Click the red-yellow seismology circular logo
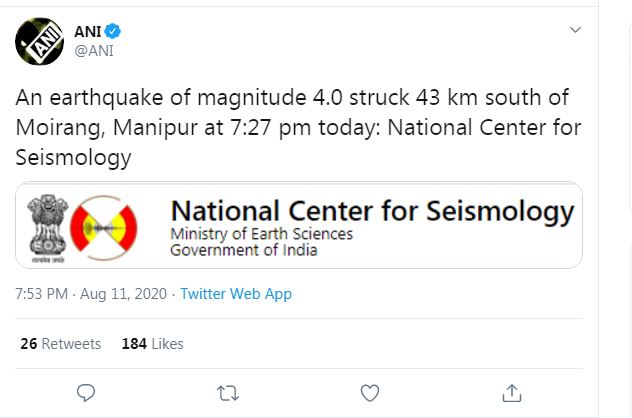This screenshot has height=418, width=632. click(104, 228)
